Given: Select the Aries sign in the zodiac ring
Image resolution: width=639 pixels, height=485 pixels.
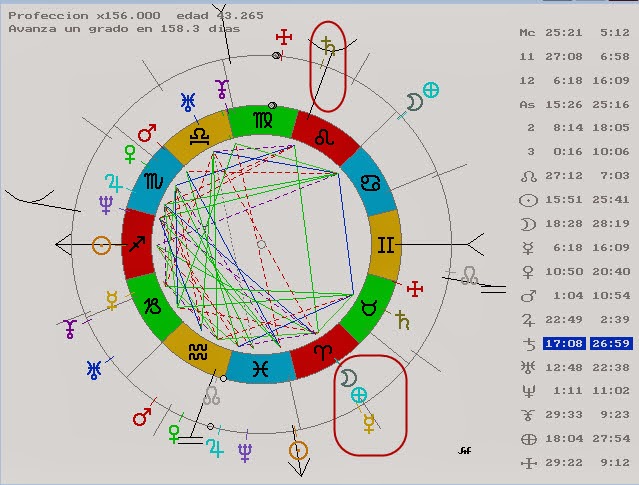Looking at the screenshot, I should [x=322, y=351].
